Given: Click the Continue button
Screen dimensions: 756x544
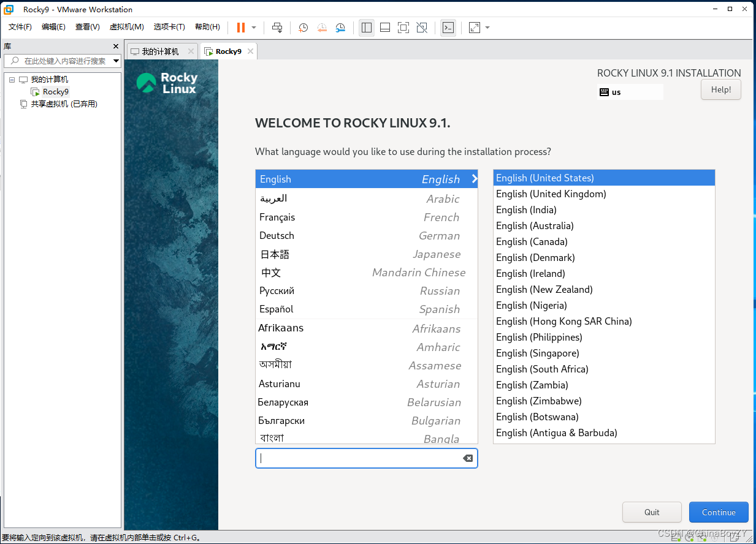Looking at the screenshot, I should click(x=719, y=513).
